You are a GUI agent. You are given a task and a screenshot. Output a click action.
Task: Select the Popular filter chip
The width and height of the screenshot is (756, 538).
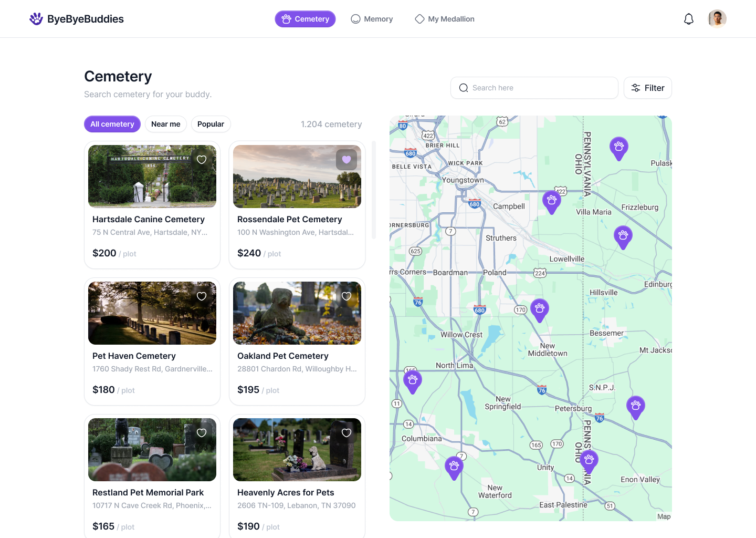click(x=211, y=124)
